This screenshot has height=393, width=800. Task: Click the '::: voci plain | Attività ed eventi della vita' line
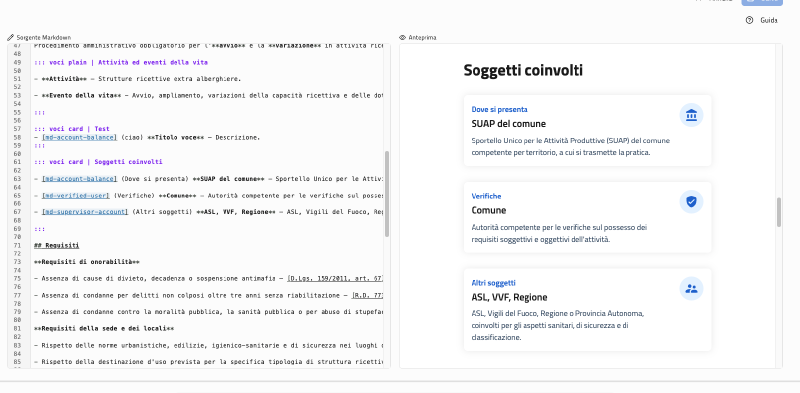click(121, 62)
